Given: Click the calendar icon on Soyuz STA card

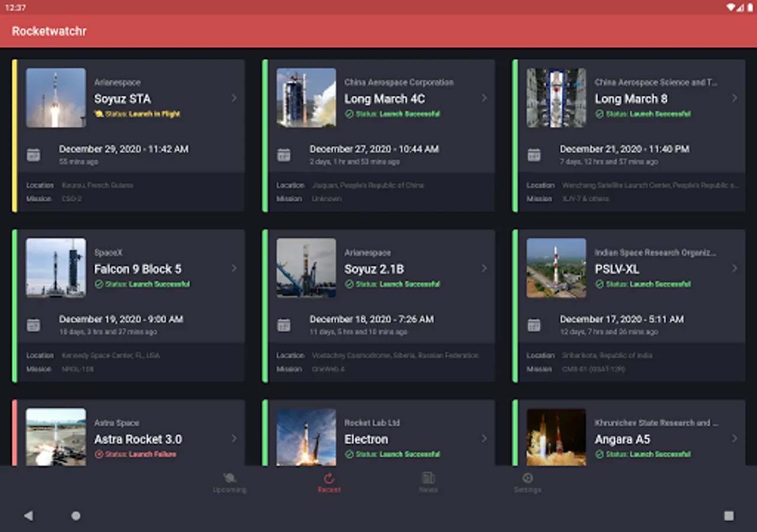Looking at the screenshot, I should click(34, 155).
